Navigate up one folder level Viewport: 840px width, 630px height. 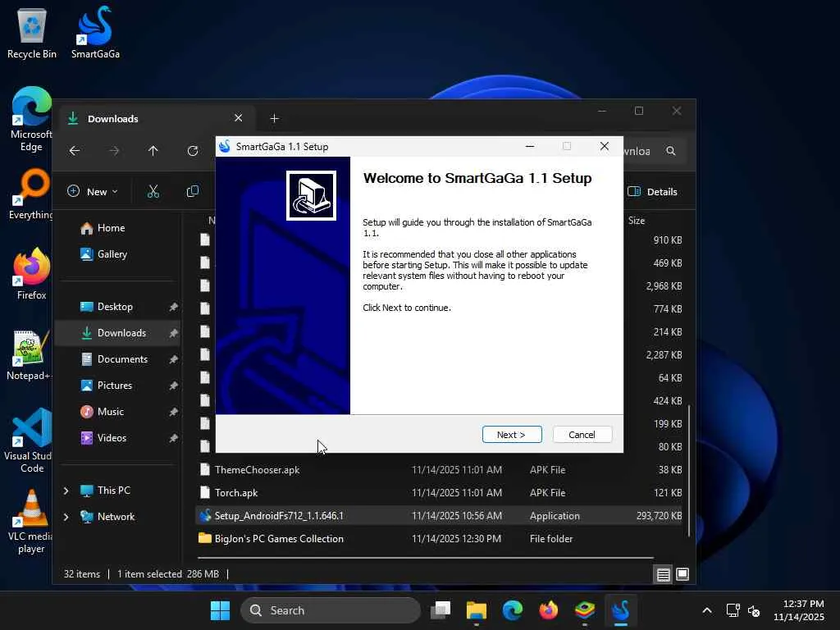click(x=153, y=151)
